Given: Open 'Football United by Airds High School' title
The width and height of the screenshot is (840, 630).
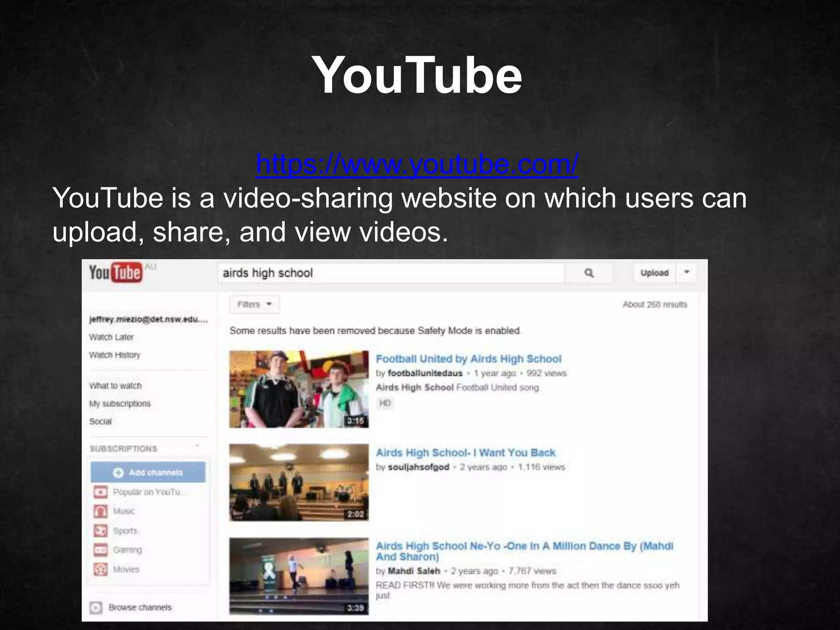Looking at the screenshot, I should 468,359.
